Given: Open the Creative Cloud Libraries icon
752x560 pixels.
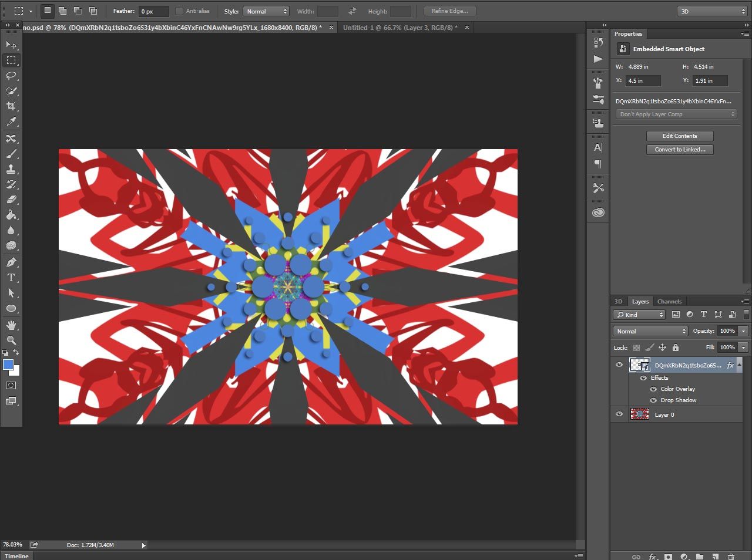Looking at the screenshot, I should pos(598,212).
